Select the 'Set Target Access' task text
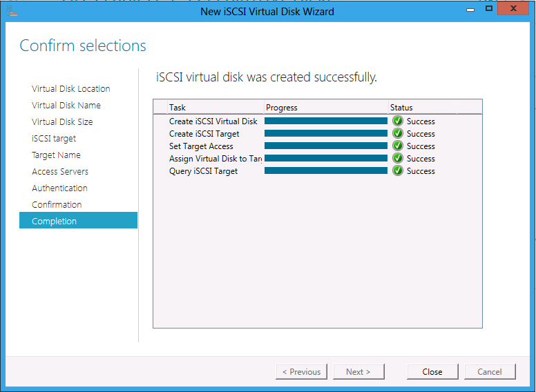Viewport: 536px width, 392px height. 201,146
